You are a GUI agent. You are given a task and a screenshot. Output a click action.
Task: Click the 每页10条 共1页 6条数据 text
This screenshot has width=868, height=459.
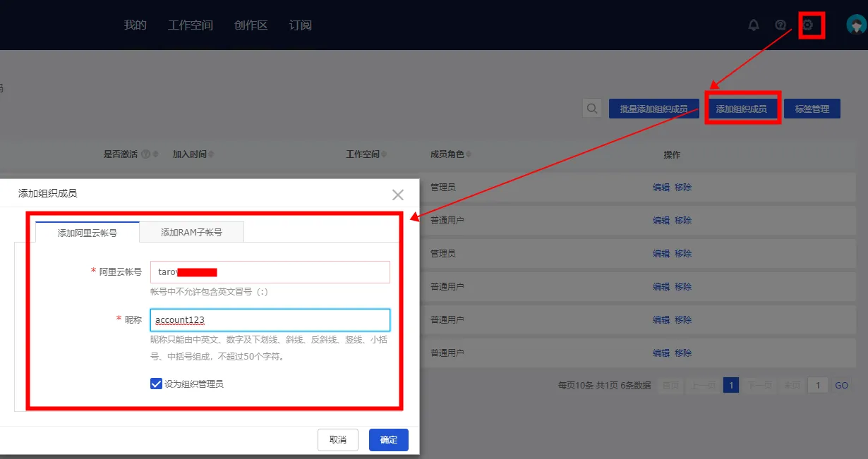click(604, 386)
